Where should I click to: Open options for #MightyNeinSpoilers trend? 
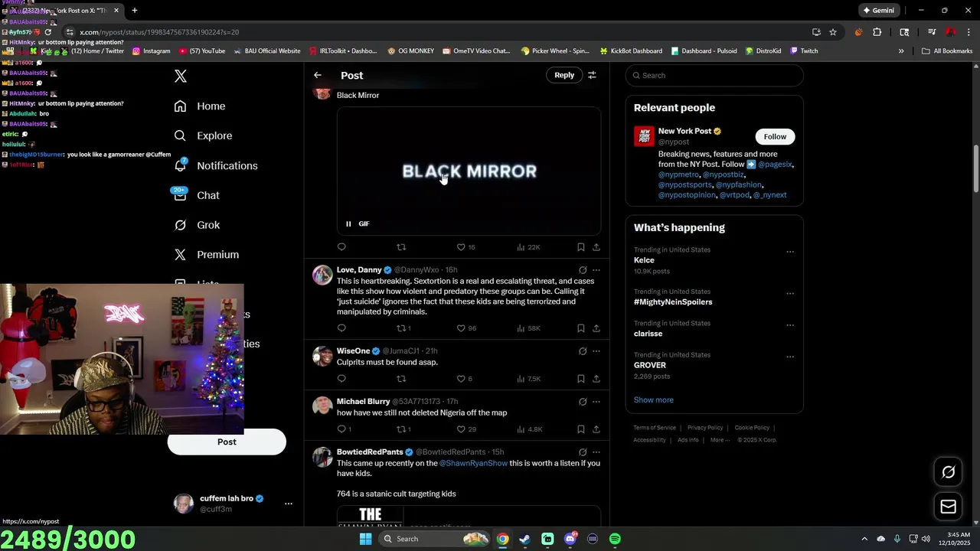click(790, 294)
